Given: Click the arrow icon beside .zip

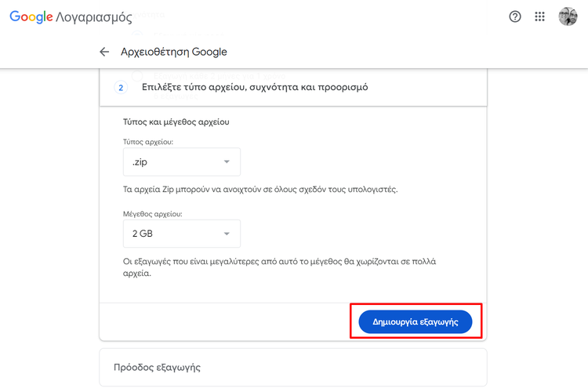Looking at the screenshot, I should pos(227,162).
